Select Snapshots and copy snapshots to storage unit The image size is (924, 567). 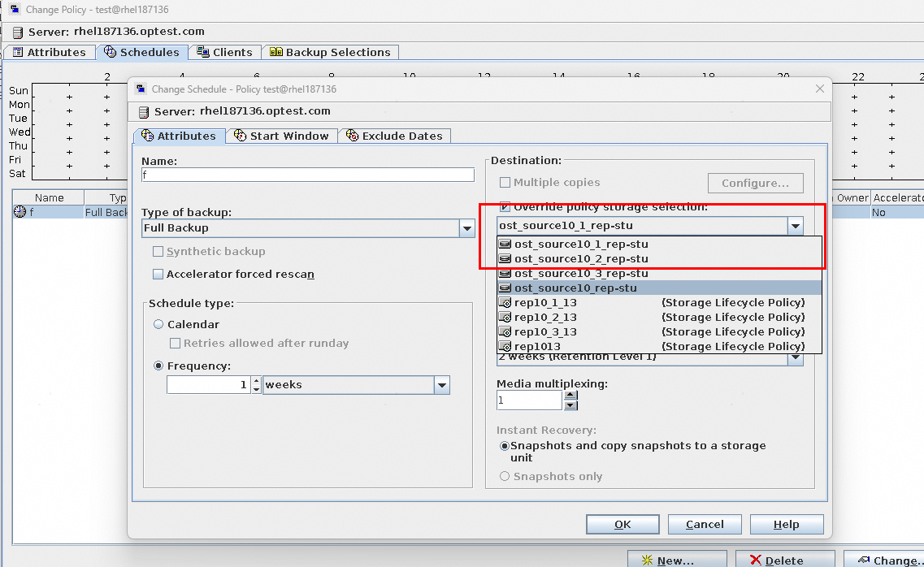point(505,446)
